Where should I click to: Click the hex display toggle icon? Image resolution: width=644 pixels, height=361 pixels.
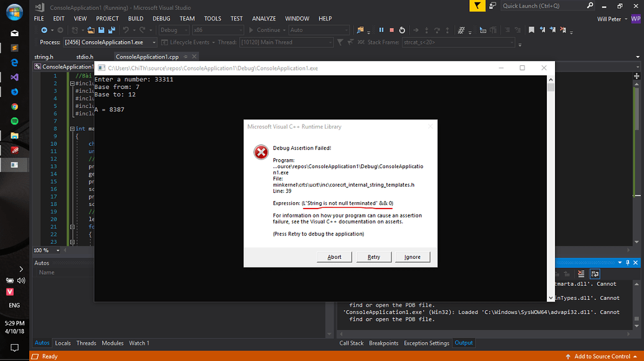point(461,30)
